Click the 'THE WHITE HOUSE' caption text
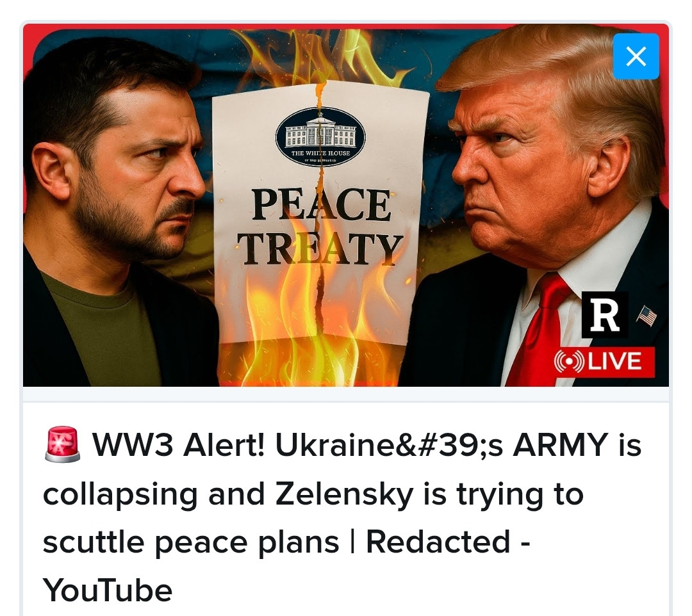The height and width of the screenshot is (616, 692). [x=320, y=153]
